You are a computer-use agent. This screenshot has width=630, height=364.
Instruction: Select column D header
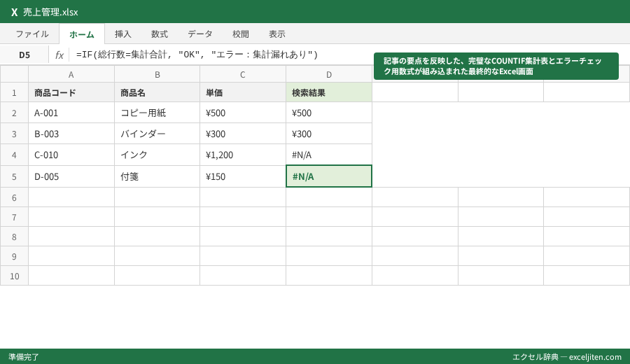(x=329, y=74)
